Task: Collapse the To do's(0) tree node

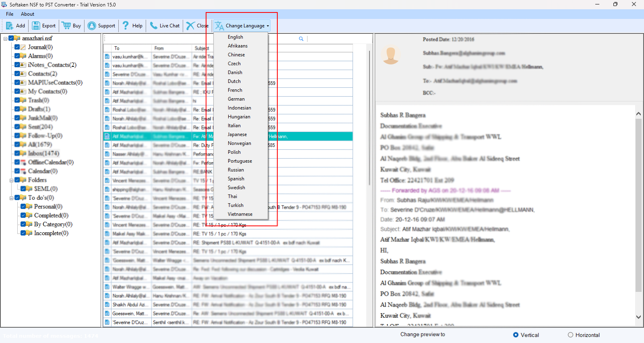Action: tap(11, 198)
